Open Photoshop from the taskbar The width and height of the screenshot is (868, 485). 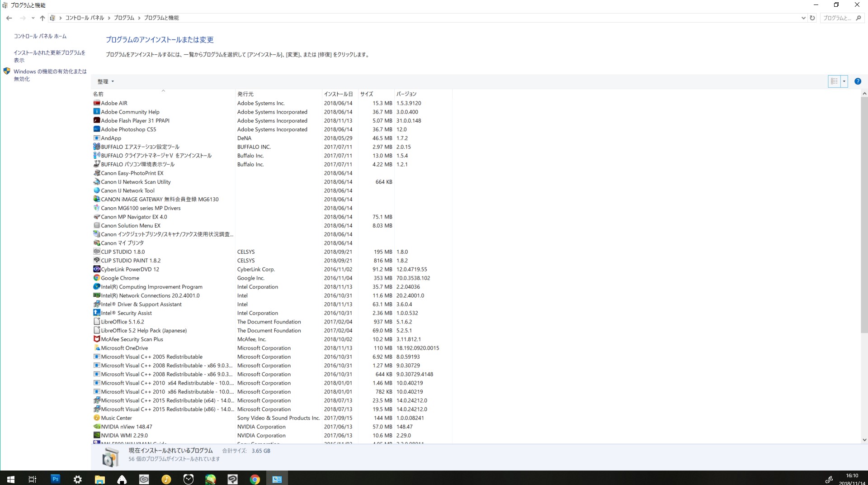56,479
